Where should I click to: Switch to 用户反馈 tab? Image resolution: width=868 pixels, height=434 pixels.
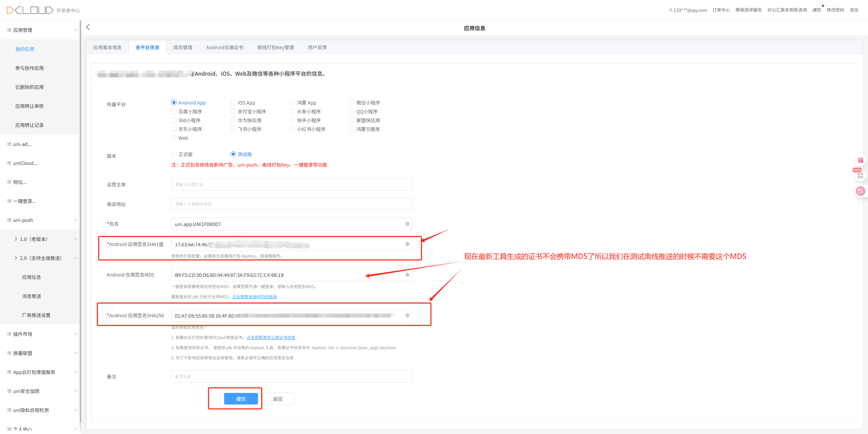(x=317, y=48)
